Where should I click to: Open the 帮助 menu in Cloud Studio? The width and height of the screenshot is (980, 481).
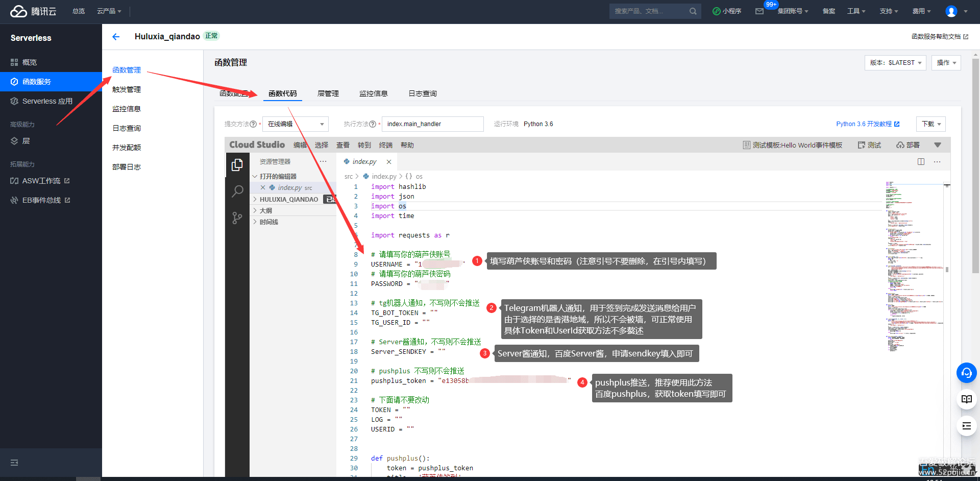click(407, 146)
